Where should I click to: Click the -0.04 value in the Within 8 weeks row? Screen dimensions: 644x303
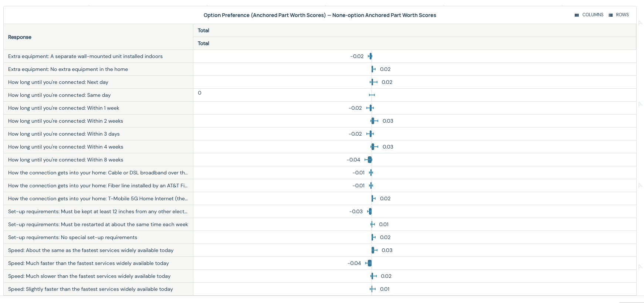click(353, 160)
